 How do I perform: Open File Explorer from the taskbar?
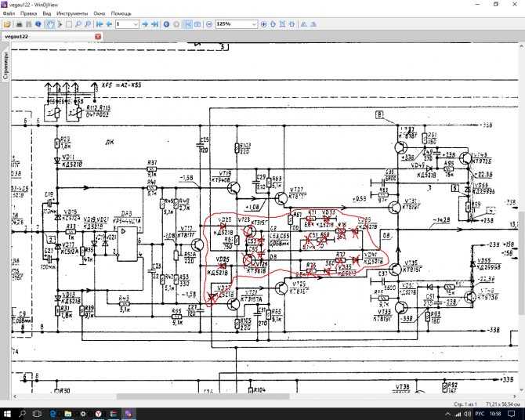[68, 414]
